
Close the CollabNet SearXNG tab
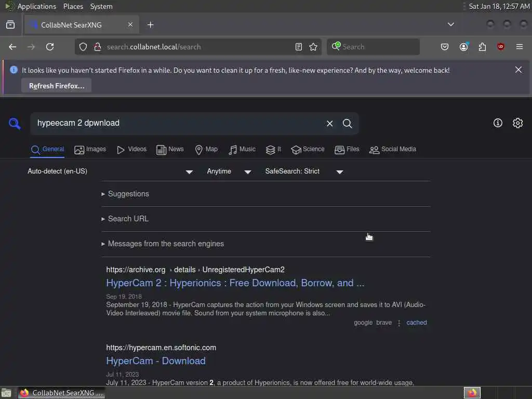click(x=130, y=24)
